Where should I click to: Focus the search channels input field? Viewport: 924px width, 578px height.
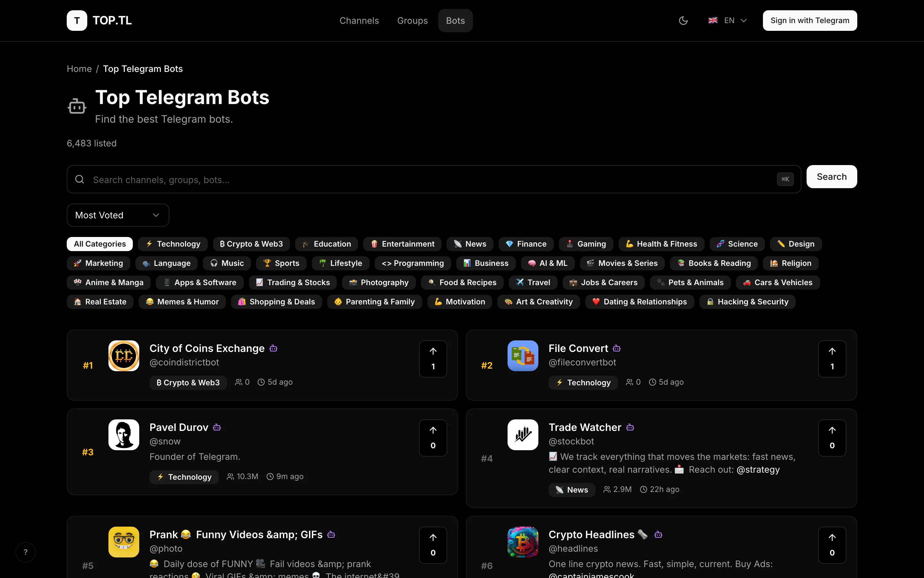click(x=434, y=179)
